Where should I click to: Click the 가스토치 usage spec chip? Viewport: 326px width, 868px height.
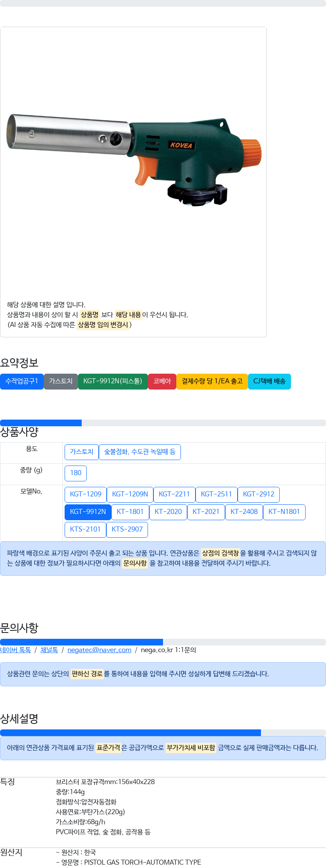tap(82, 452)
